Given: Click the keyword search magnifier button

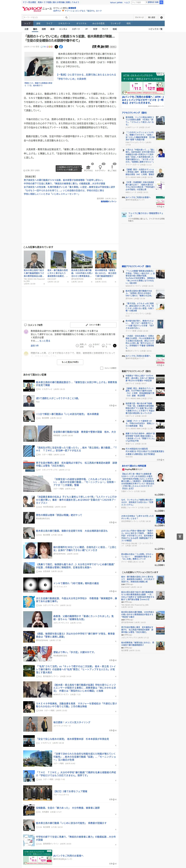Looking at the screenshot, I should [x=66, y=18].
